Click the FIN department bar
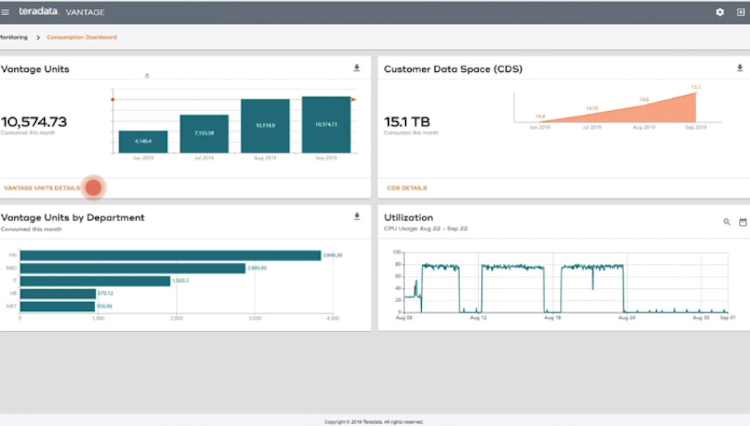 tap(170, 255)
